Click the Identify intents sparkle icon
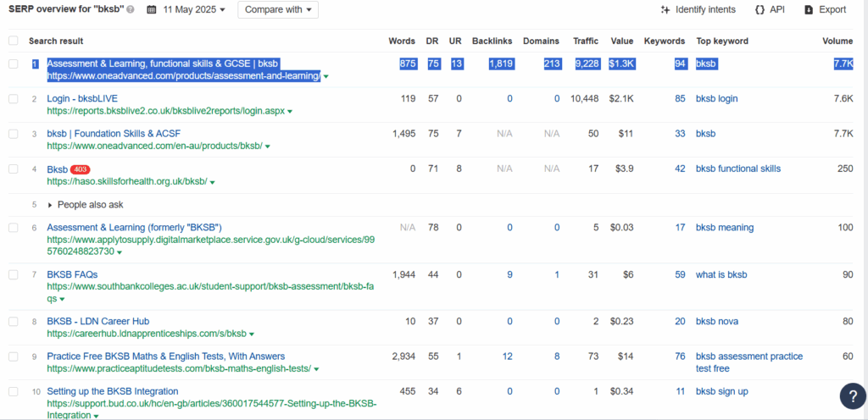 665,9
